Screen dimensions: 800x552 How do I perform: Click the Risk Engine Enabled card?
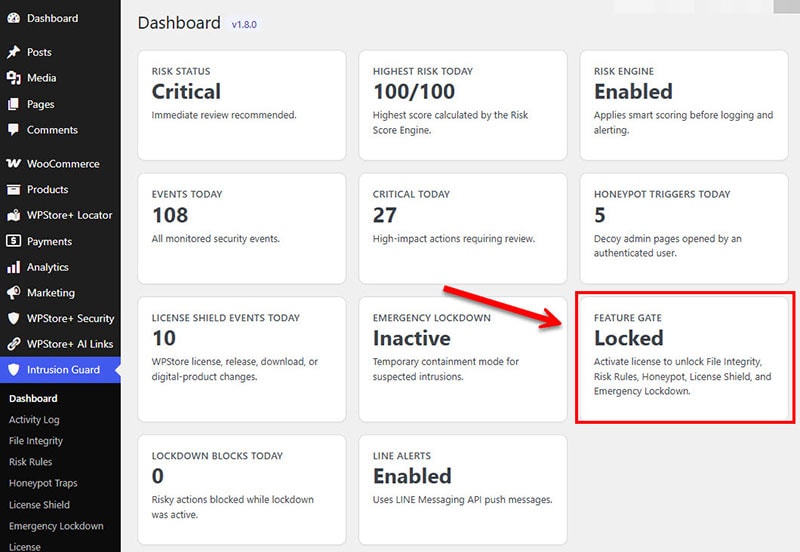(x=684, y=105)
